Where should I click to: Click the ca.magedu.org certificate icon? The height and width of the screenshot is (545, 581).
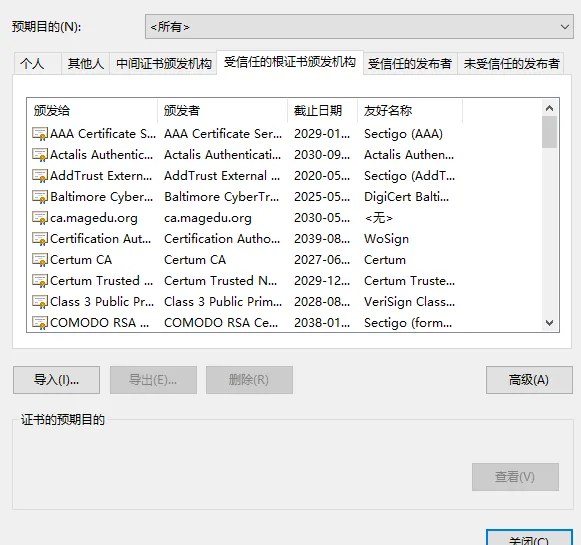(40, 218)
